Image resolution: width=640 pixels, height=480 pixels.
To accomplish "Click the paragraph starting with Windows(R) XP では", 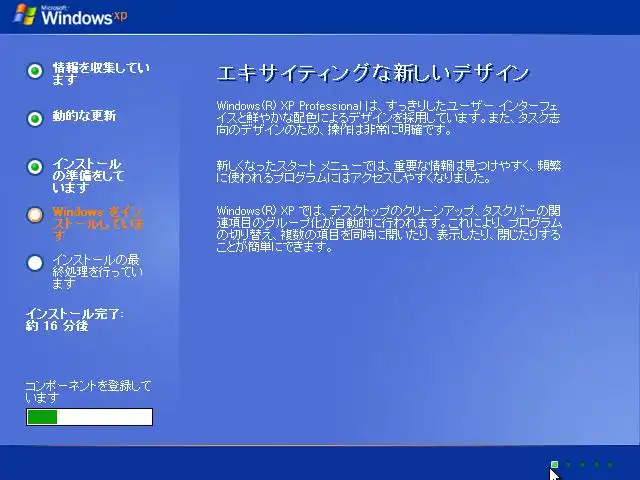I will click(389, 229).
